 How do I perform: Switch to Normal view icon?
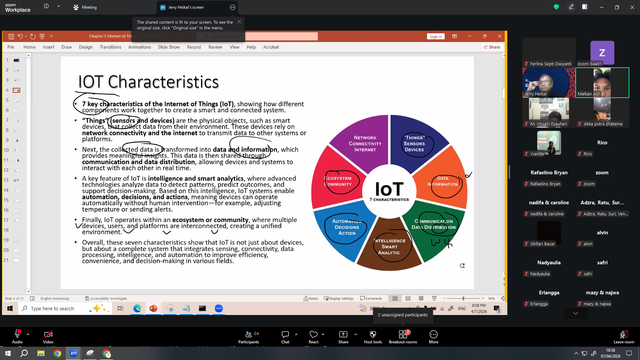(x=395, y=298)
